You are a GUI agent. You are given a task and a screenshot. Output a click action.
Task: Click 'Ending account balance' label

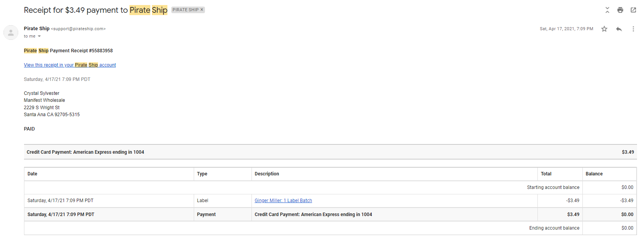click(x=554, y=228)
